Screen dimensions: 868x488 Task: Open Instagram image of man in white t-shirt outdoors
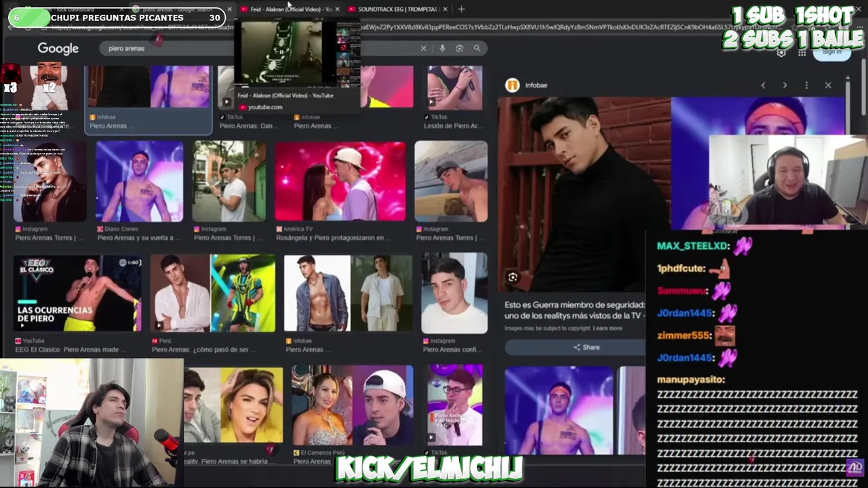coord(229,181)
